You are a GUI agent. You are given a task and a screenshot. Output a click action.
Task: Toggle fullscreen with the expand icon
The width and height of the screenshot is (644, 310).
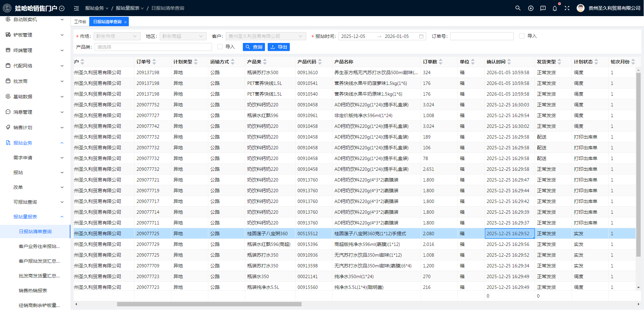pos(567,8)
